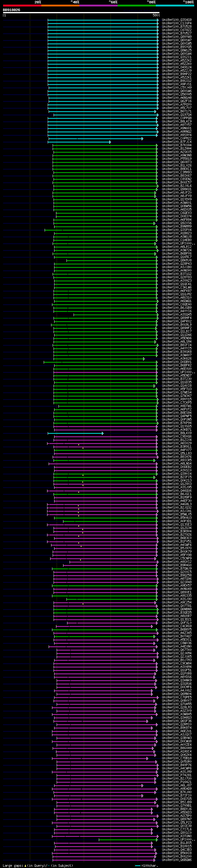Select the BB918026 query title
Screen dimensions: 197x868
pyautogui.click(x=11, y=10)
